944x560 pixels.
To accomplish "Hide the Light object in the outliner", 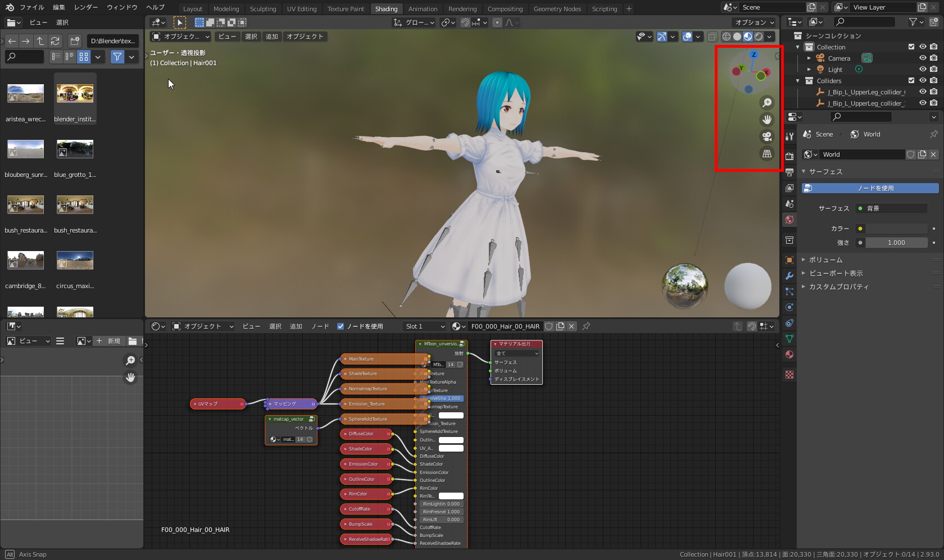I will coord(922,69).
